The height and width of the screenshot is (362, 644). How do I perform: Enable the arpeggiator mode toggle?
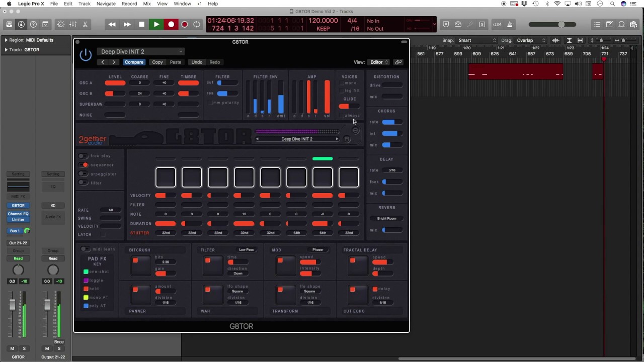click(83, 174)
